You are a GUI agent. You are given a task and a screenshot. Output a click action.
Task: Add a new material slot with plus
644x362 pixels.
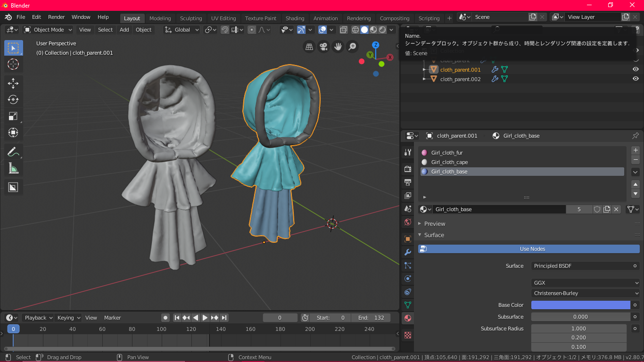(636, 150)
